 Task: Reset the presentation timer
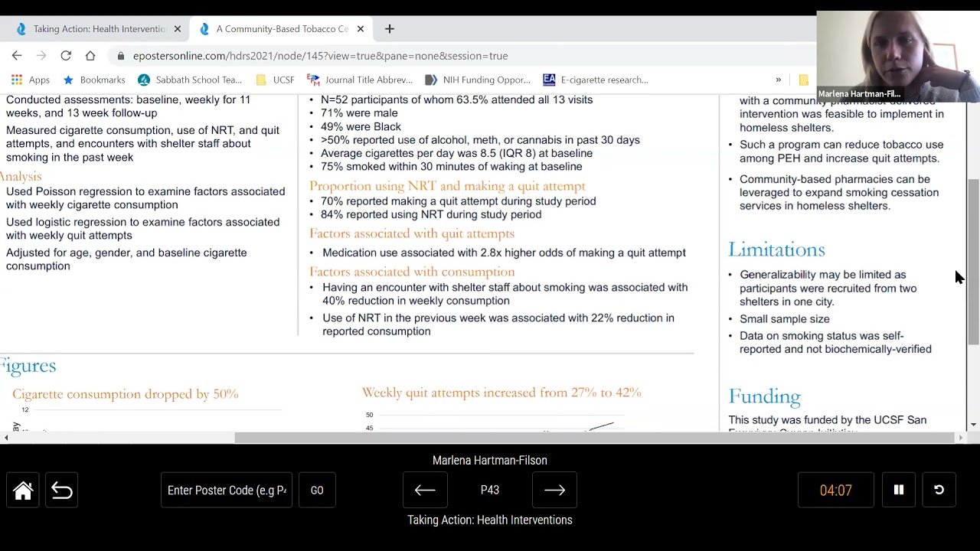[x=939, y=491]
